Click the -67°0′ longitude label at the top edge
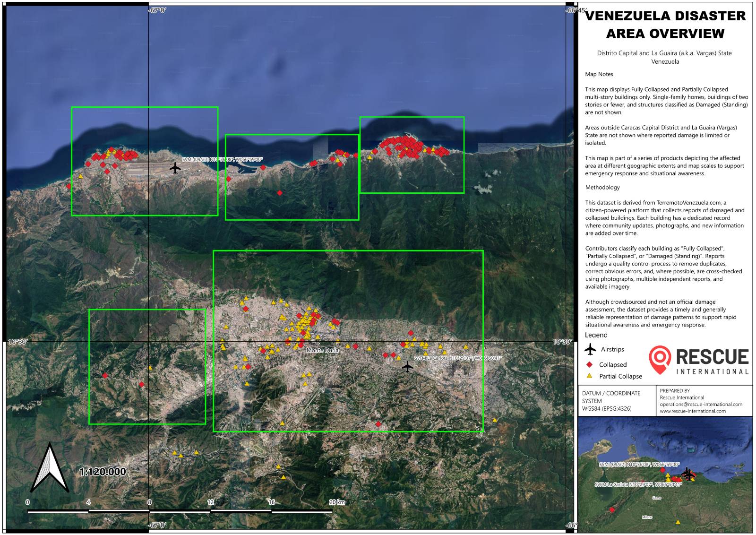The height and width of the screenshot is (535, 756). pos(157,10)
